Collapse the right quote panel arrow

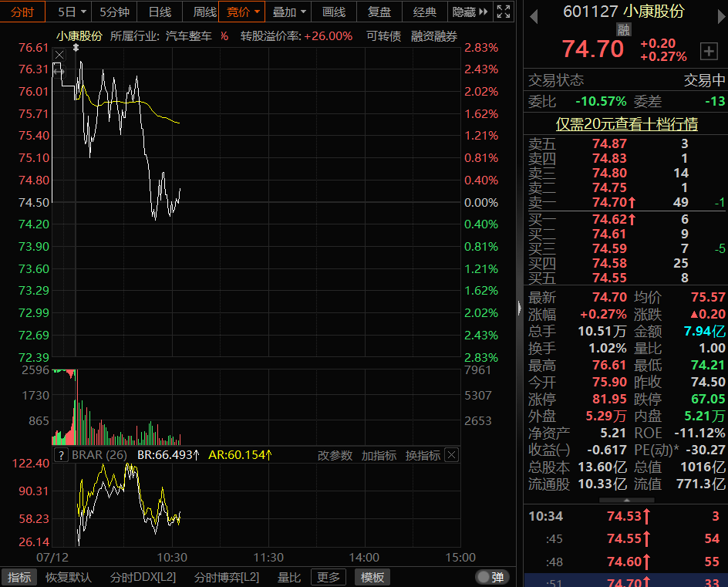tap(520, 309)
